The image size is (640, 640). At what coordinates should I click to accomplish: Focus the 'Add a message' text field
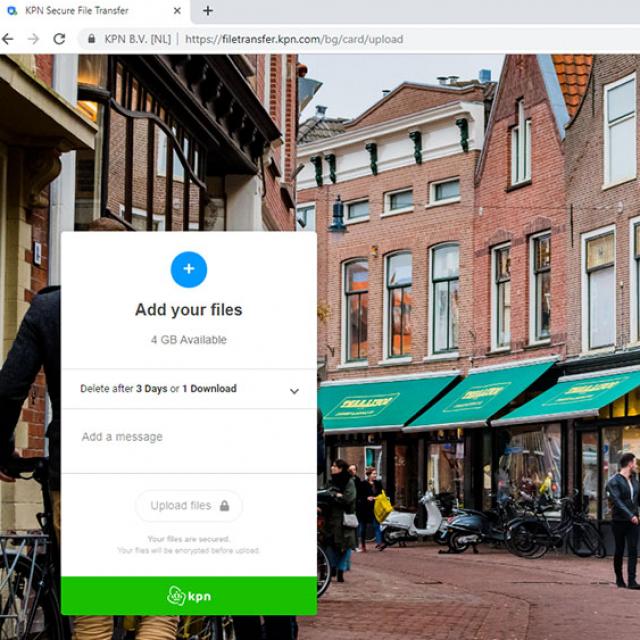pos(188,438)
